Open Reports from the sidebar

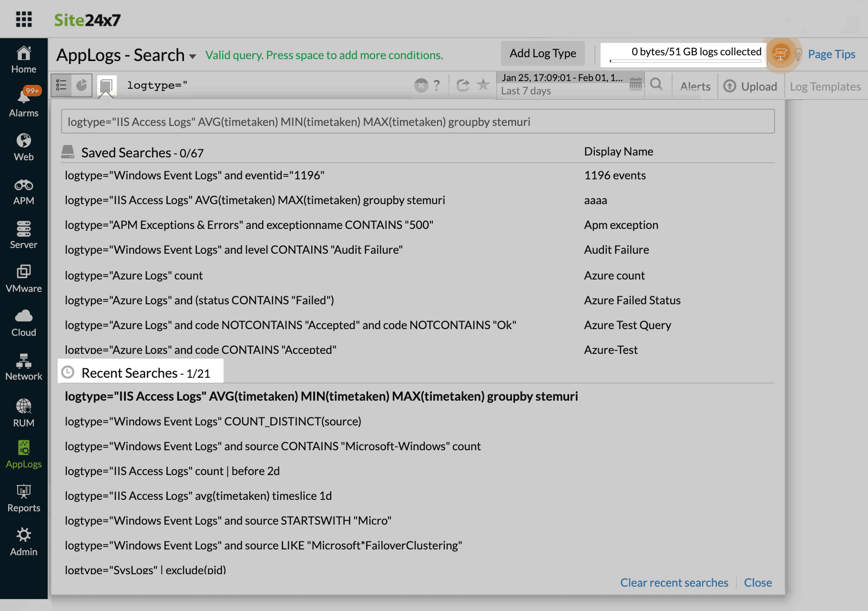click(x=23, y=497)
